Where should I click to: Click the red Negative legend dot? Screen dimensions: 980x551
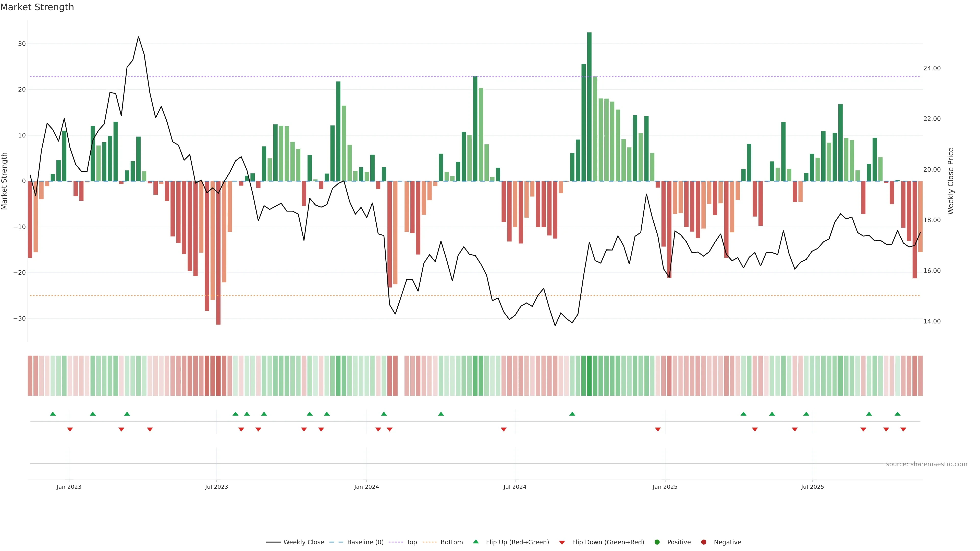click(703, 542)
